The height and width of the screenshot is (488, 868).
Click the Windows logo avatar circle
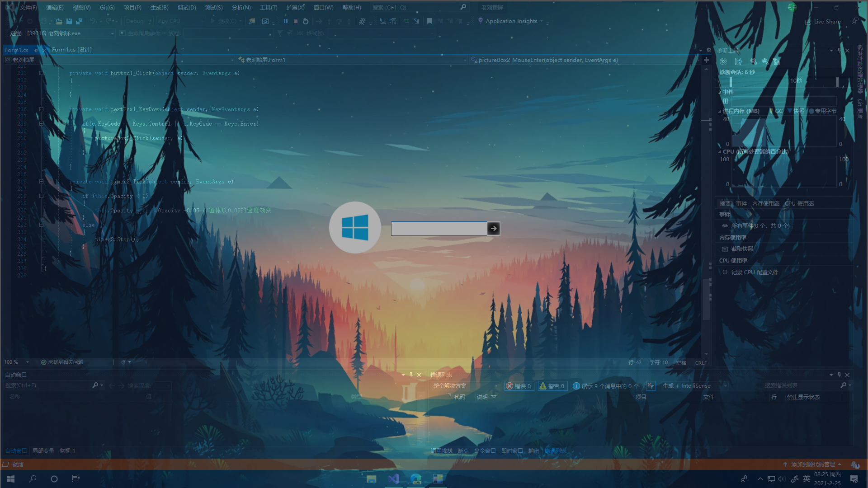[x=355, y=227]
